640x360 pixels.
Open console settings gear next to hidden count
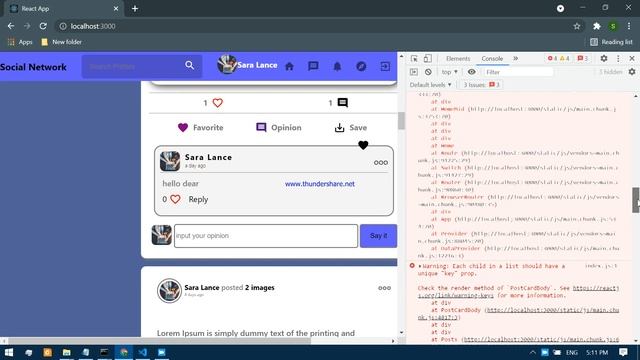[x=632, y=72]
